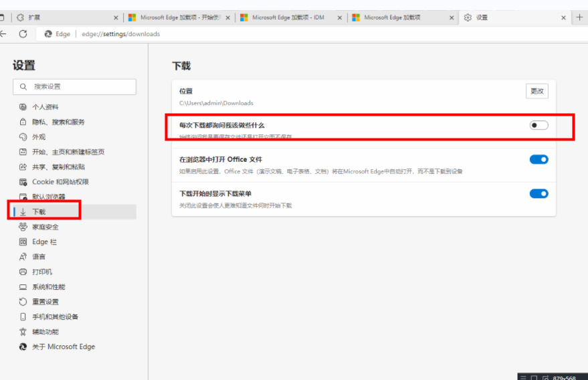Turn off 下载开始时显示下载菜单 toggle

point(538,193)
